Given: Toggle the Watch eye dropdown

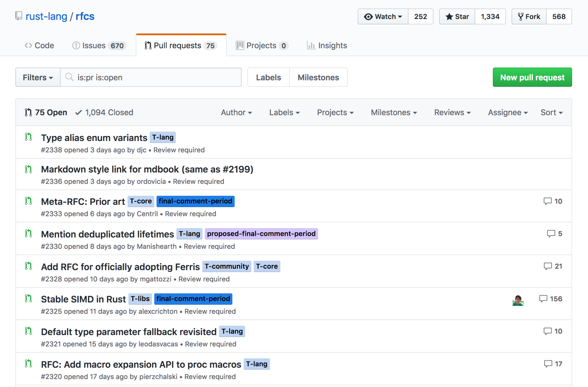Looking at the screenshot, I should (x=383, y=17).
